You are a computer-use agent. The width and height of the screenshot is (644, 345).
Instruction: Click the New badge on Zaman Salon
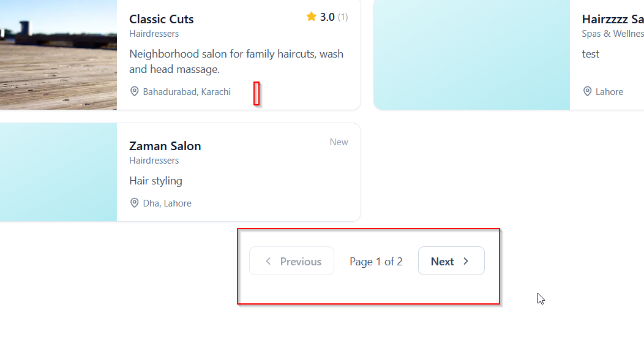[339, 142]
